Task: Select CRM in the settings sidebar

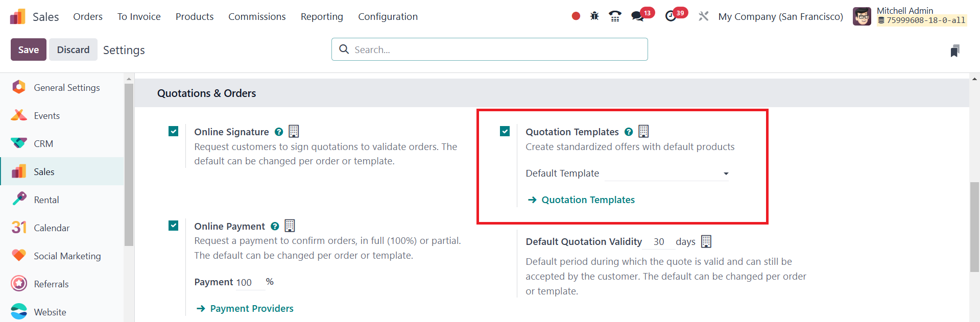Action: 43,144
